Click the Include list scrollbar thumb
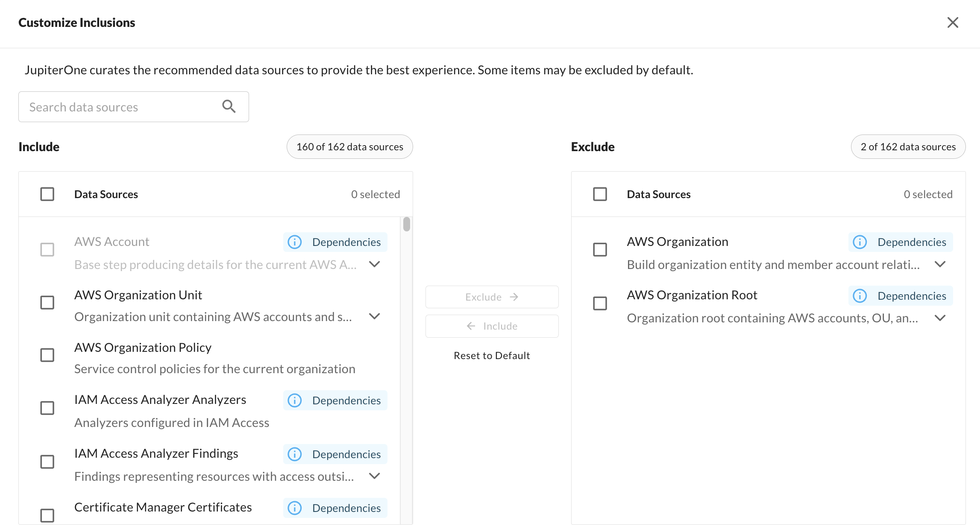The image size is (980, 532). [x=406, y=224]
